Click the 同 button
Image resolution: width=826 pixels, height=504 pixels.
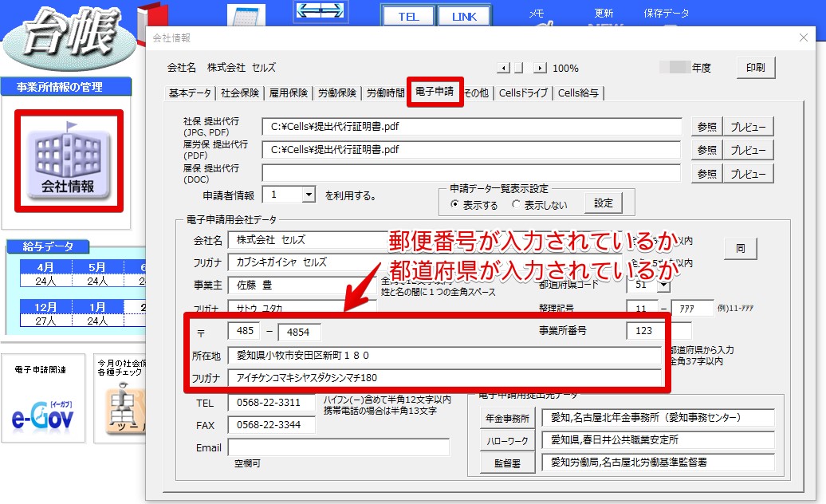740,249
